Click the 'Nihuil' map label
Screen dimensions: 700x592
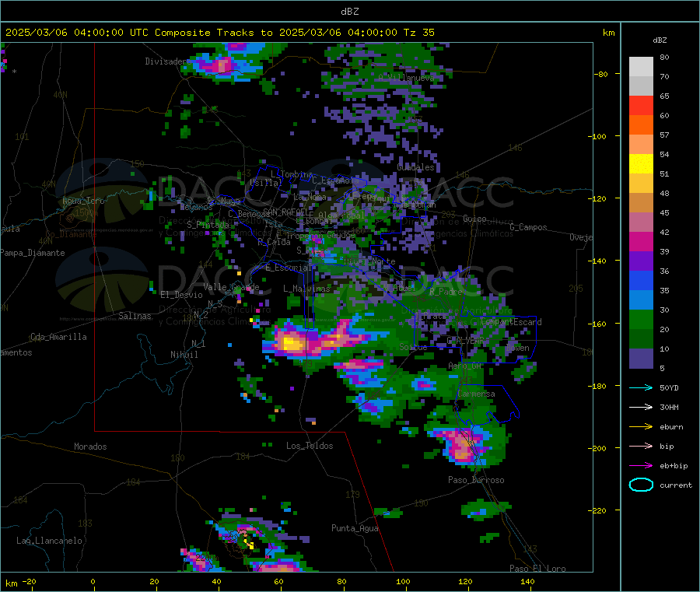(x=184, y=355)
